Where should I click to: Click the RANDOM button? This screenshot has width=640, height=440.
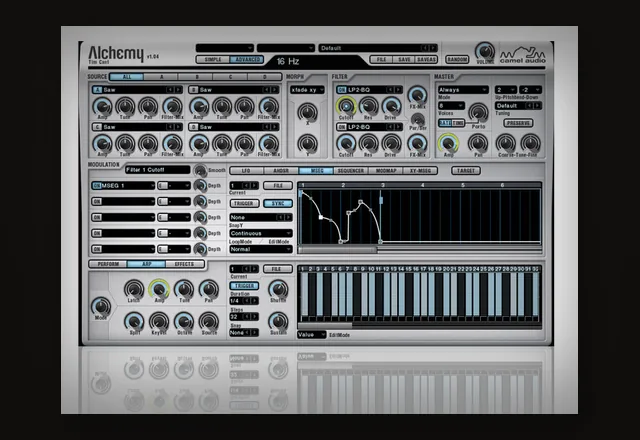(457, 60)
